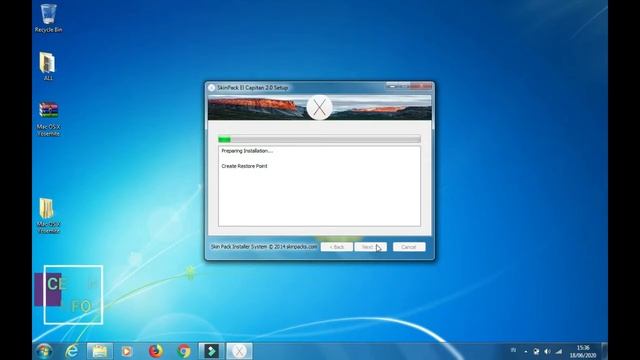The height and width of the screenshot is (360, 640).
Task: Click the SkinPack setup title bar icon
Action: [x=211, y=87]
